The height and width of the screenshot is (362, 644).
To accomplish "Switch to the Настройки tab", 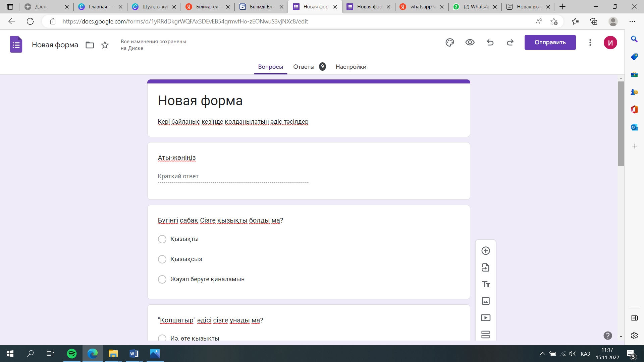I will (x=351, y=67).
